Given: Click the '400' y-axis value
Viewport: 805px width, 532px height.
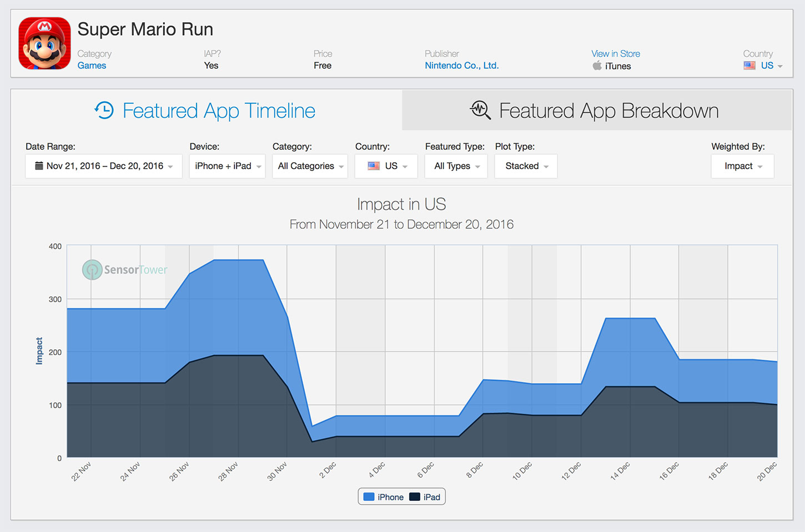Looking at the screenshot, I should tap(55, 246).
